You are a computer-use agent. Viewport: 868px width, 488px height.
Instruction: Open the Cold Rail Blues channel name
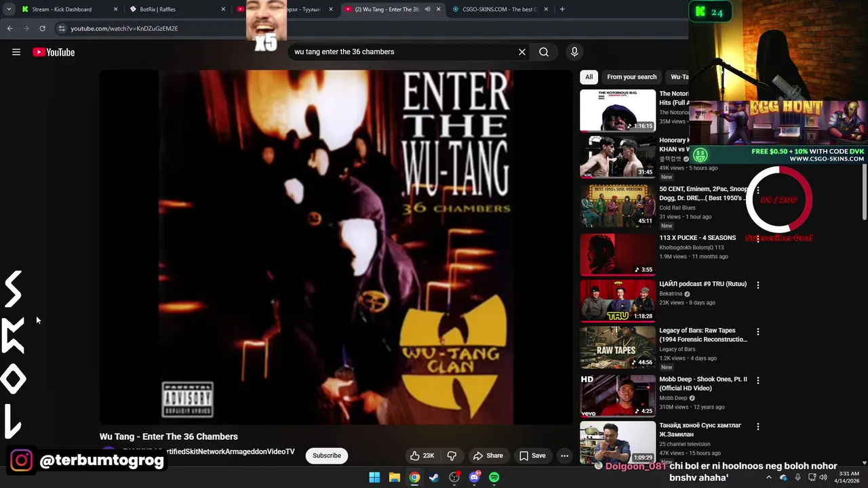point(677,207)
